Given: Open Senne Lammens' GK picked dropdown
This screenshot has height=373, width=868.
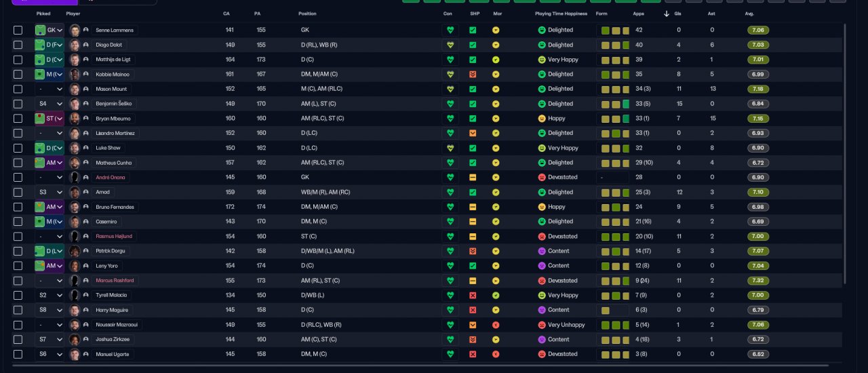Looking at the screenshot, I should (x=50, y=30).
